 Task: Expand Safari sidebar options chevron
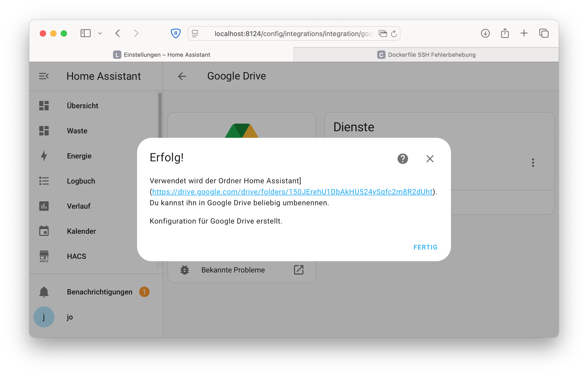100,33
